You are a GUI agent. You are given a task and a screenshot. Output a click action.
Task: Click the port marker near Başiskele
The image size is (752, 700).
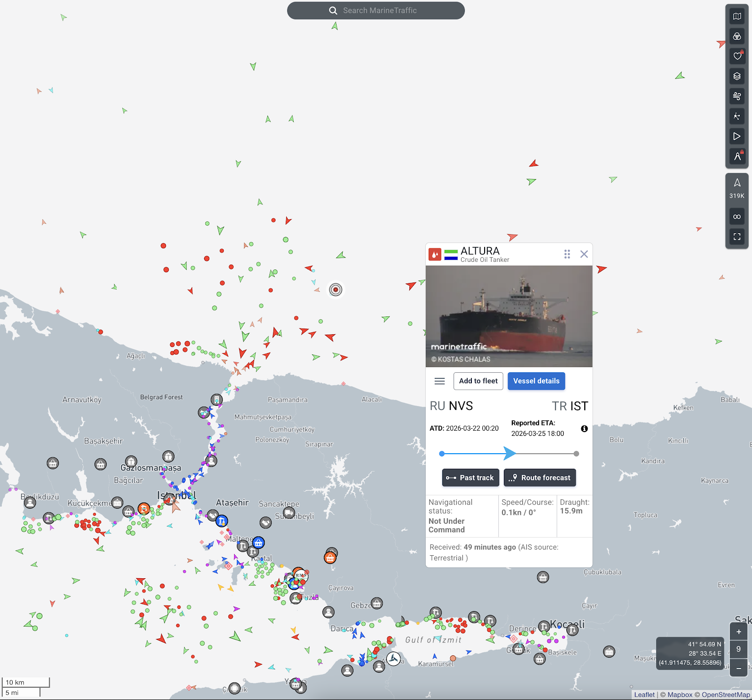(540, 659)
